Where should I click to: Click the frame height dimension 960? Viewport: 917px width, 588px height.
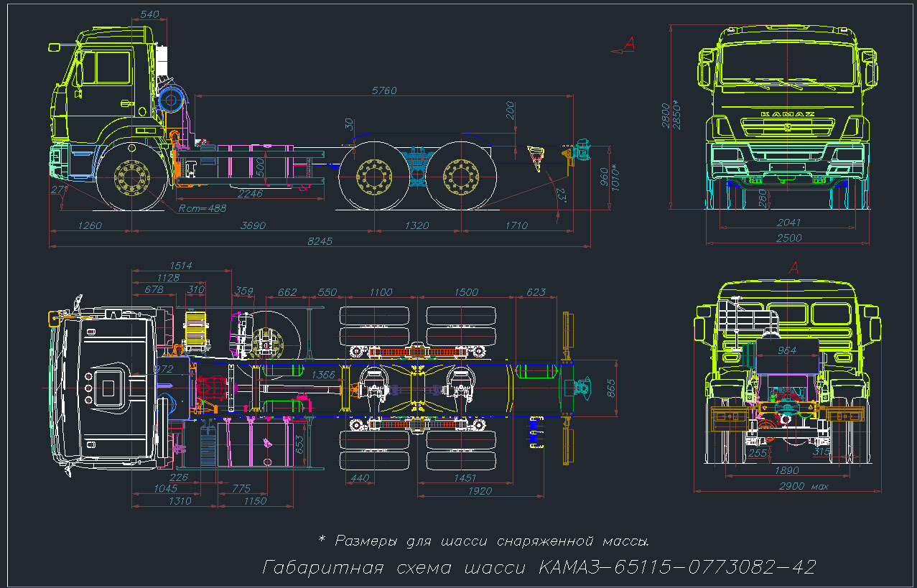604,176
